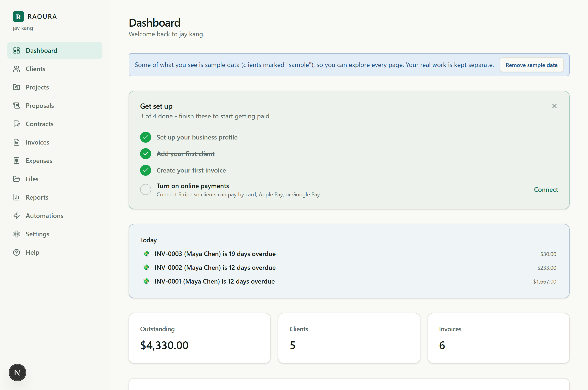588x390 pixels.
Task: Click the Outstanding $4,330.00 card
Action: point(200,338)
